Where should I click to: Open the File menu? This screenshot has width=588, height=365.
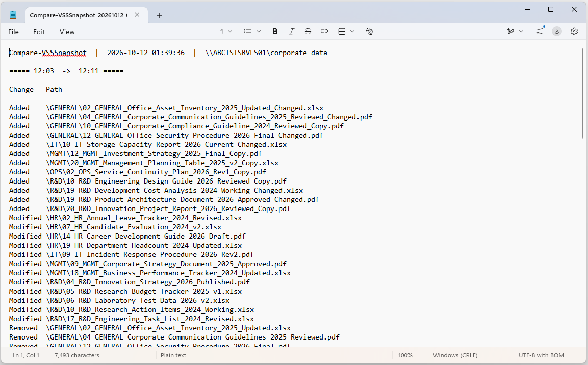13,32
